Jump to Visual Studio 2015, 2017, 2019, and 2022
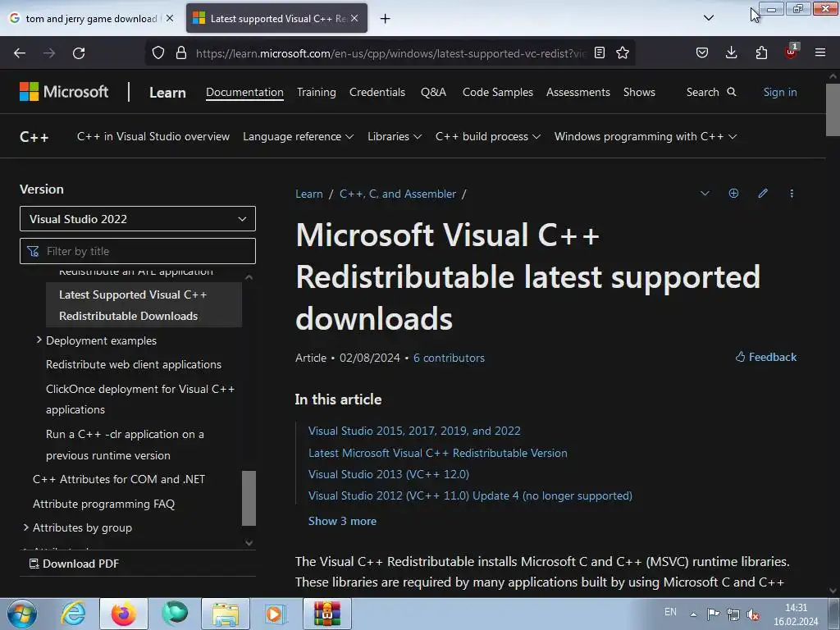 [x=414, y=431]
